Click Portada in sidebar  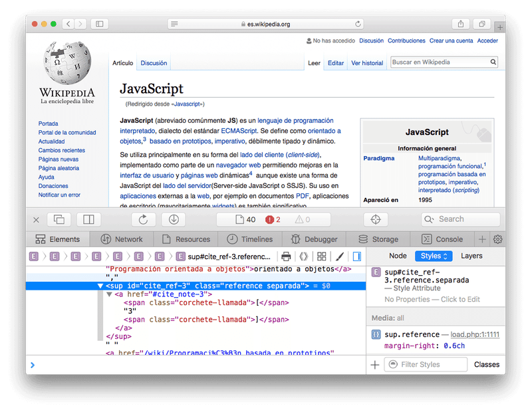[48, 124]
